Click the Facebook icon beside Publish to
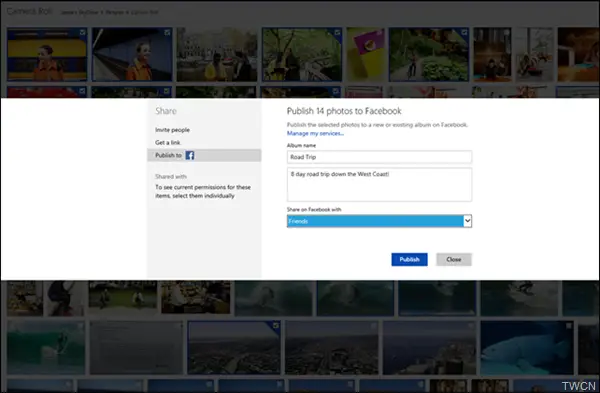 point(190,155)
